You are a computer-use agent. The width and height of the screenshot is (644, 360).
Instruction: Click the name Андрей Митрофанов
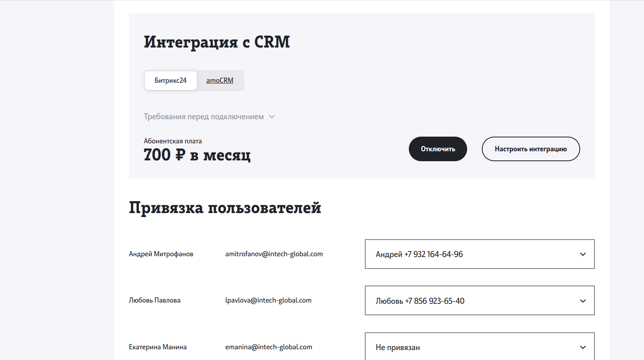click(x=161, y=254)
